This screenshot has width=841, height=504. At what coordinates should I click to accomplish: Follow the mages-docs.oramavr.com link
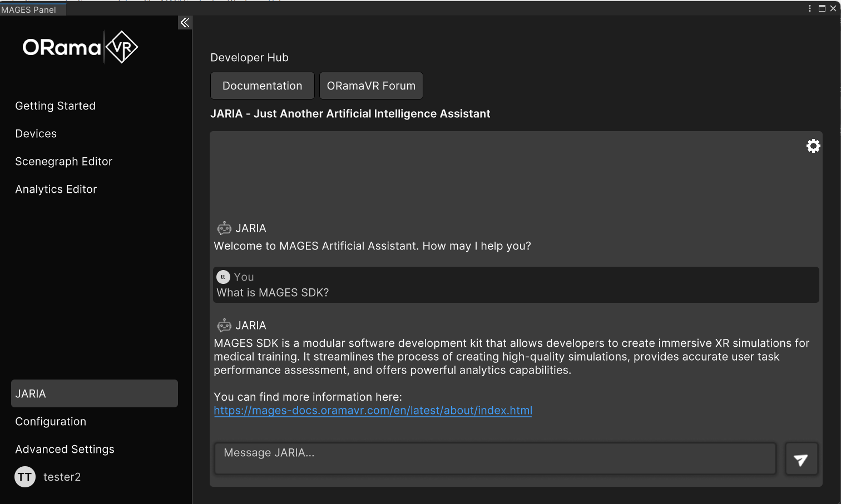(x=373, y=411)
